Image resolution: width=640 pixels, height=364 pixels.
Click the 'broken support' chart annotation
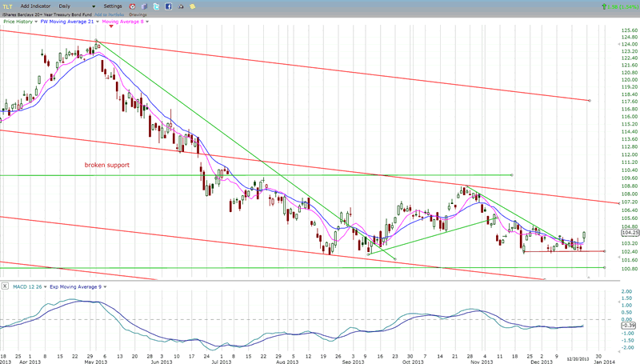coord(107,166)
